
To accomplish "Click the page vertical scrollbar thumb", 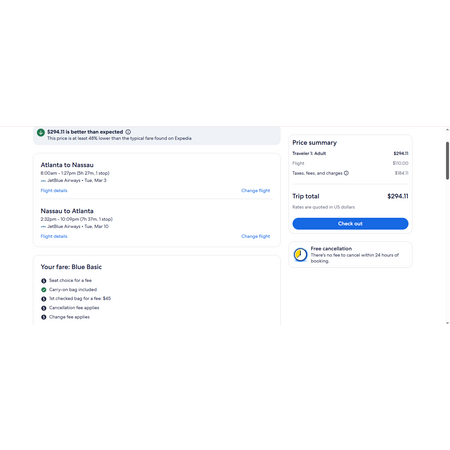I will point(447,161).
